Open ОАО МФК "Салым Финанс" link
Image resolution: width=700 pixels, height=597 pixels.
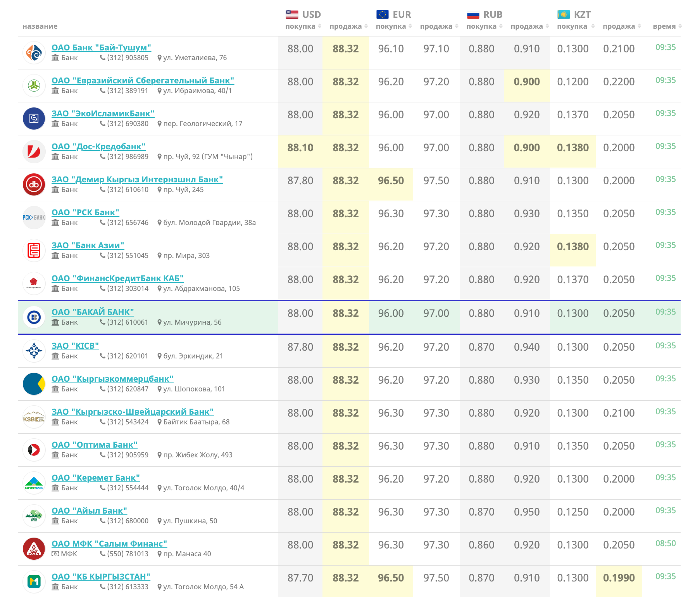click(x=109, y=544)
